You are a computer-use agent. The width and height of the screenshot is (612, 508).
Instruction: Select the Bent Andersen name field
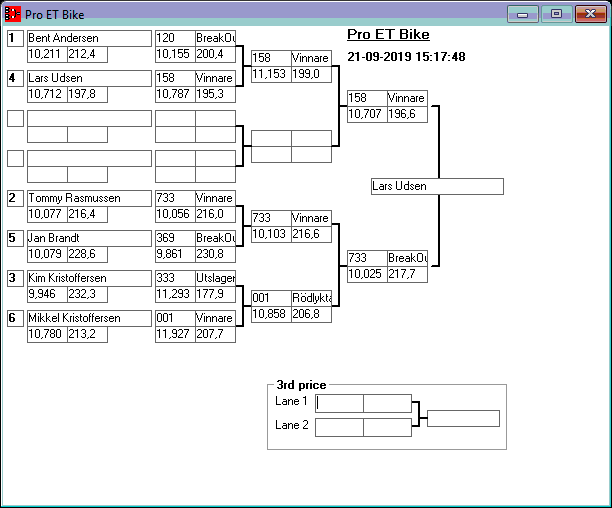[x=88, y=38]
